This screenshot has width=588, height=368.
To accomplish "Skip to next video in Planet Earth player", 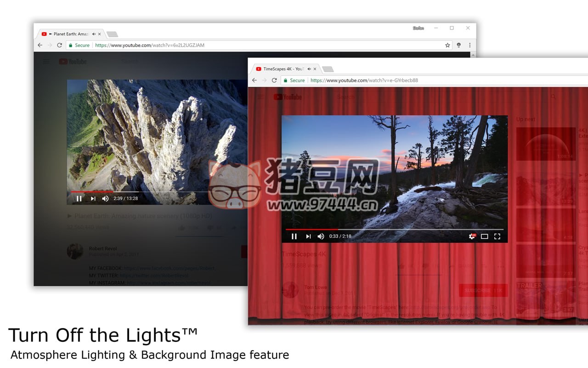I will point(93,198).
